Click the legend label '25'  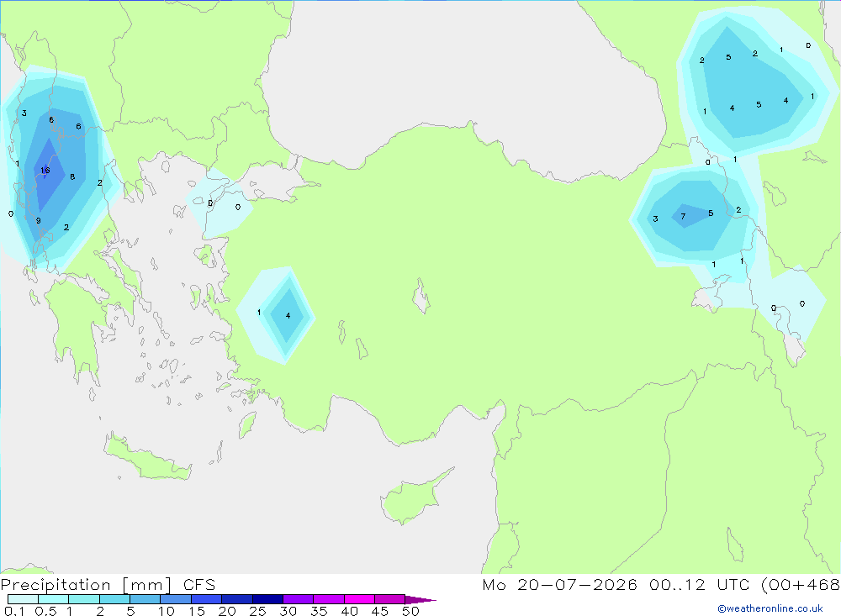click(258, 611)
